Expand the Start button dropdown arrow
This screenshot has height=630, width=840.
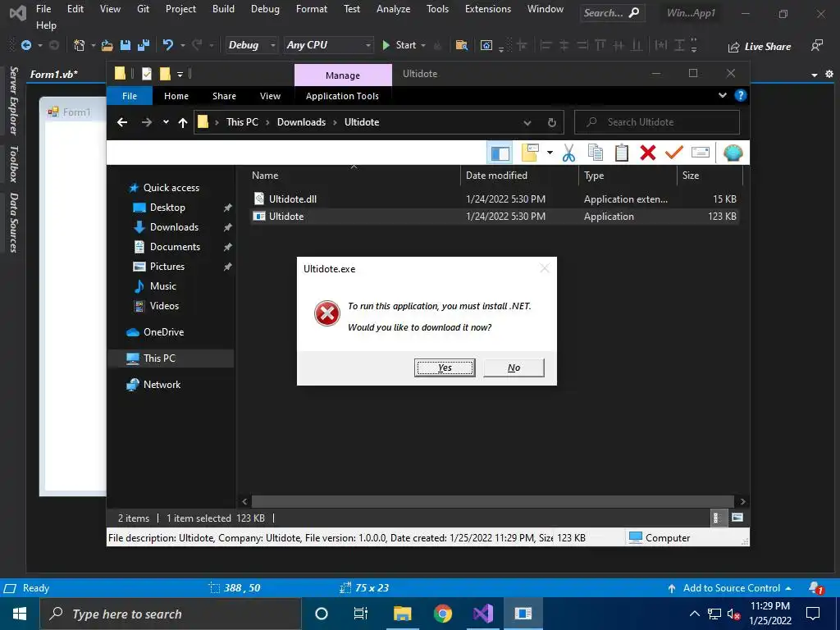pos(423,46)
